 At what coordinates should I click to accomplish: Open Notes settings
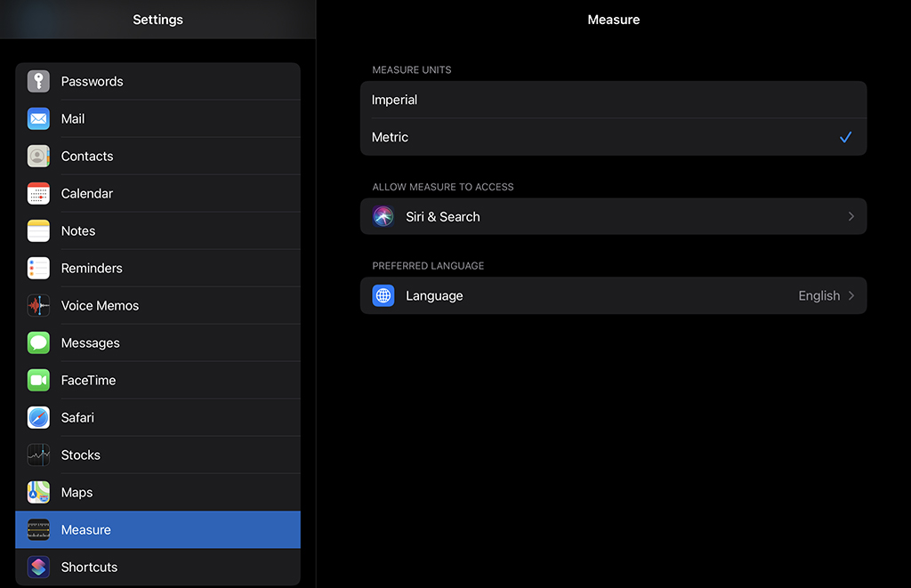click(x=158, y=230)
